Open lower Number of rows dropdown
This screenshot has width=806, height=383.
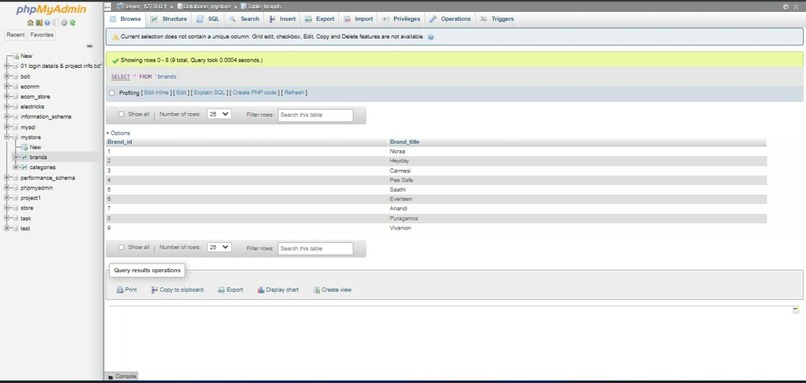219,247
